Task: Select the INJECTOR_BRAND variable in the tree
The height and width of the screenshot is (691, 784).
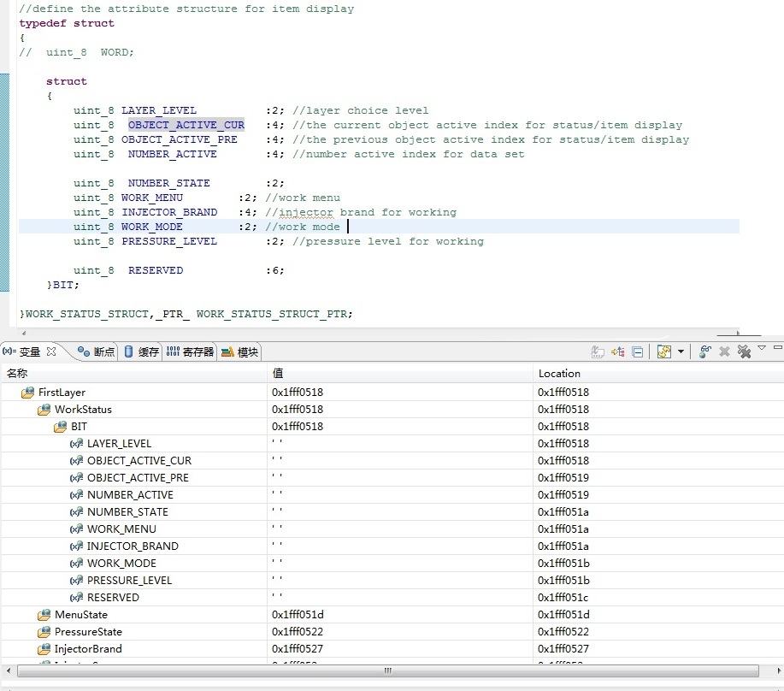Action: [133, 546]
